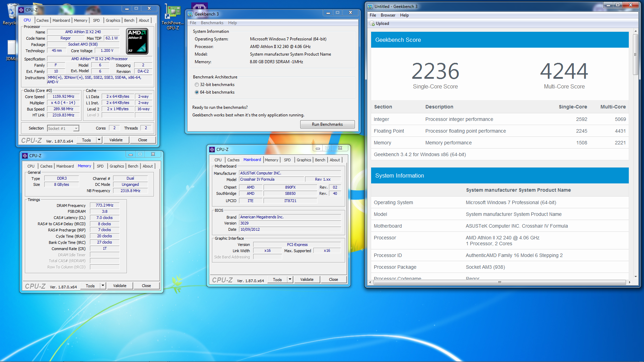644x362 pixels.
Task: Switch to Mainboard tab in CPU-Z processor window
Action: 61,20
